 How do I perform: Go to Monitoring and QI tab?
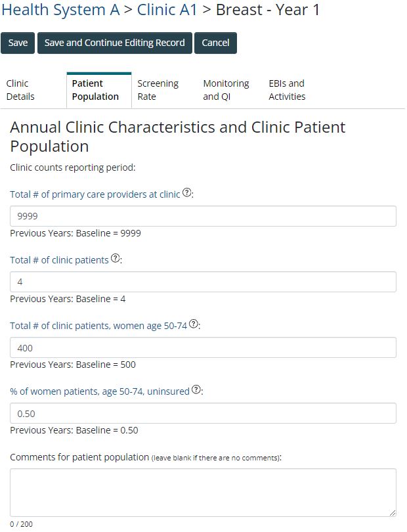(x=226, y=90)
